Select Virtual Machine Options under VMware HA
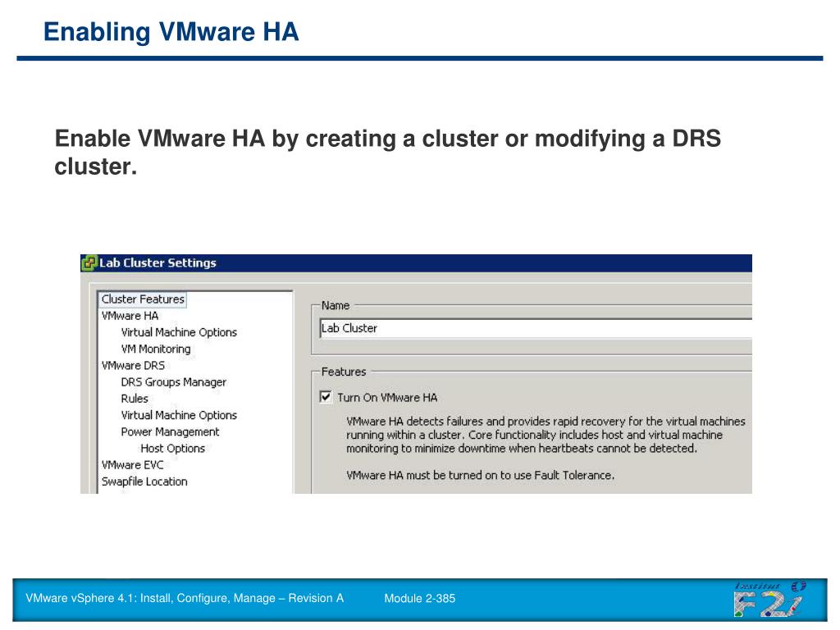 coord(179,332)
